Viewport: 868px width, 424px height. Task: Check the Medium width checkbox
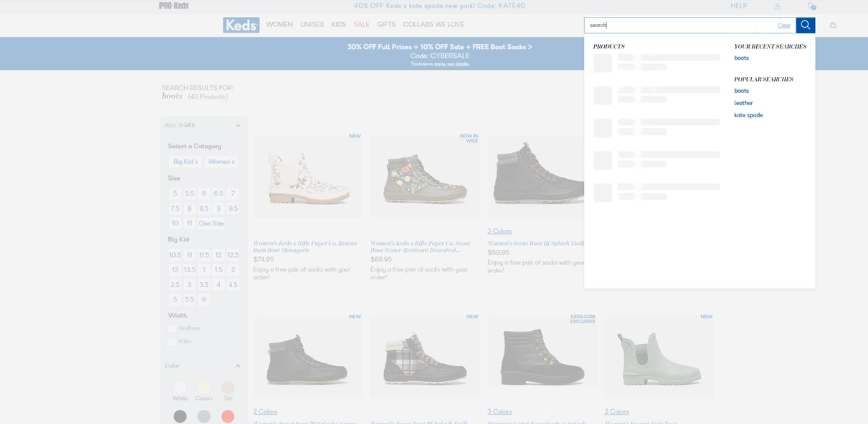pyautogui.click(x=172, y=329)
